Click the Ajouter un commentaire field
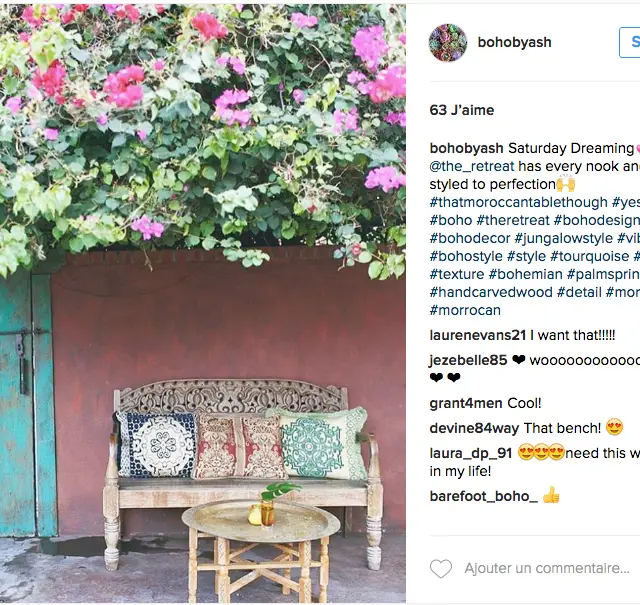The height and width of the screenshot is (605, 640). coord(547,568)
